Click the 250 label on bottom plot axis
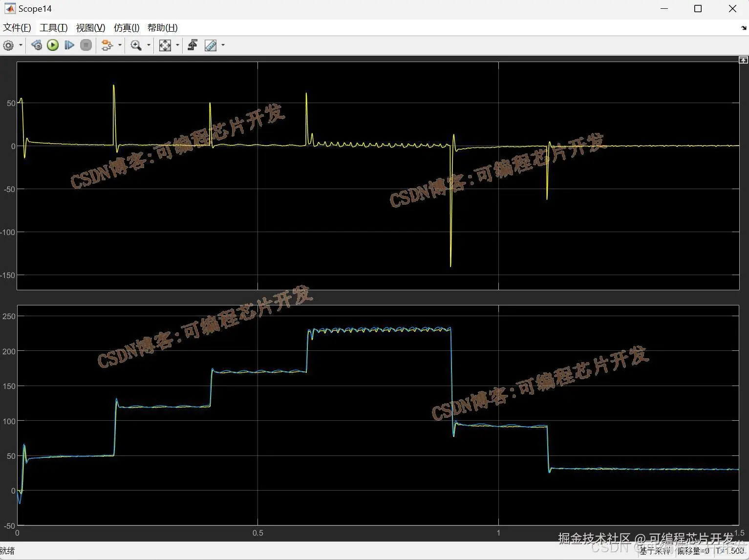Image resolution: width=749 pixels, height=560 pixels. coord(9,316)
